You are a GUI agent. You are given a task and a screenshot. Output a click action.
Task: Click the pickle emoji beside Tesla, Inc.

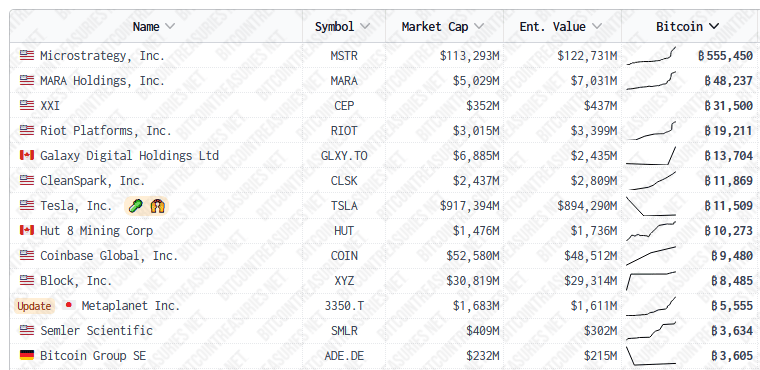(x=136, y=207)
